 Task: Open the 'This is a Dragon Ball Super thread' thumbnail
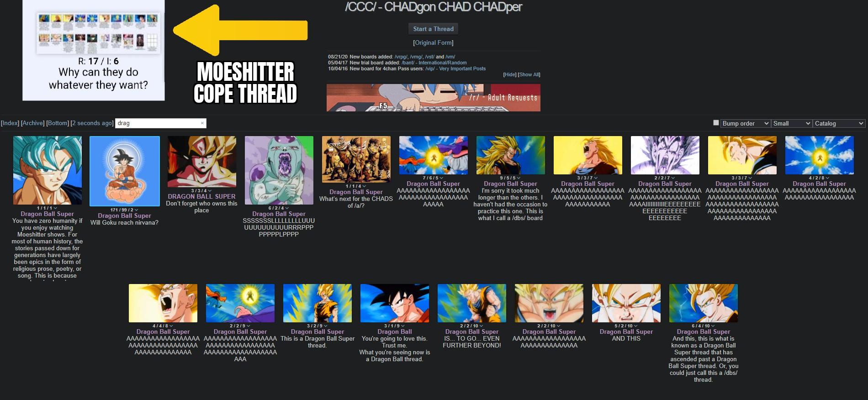point(318,303)
